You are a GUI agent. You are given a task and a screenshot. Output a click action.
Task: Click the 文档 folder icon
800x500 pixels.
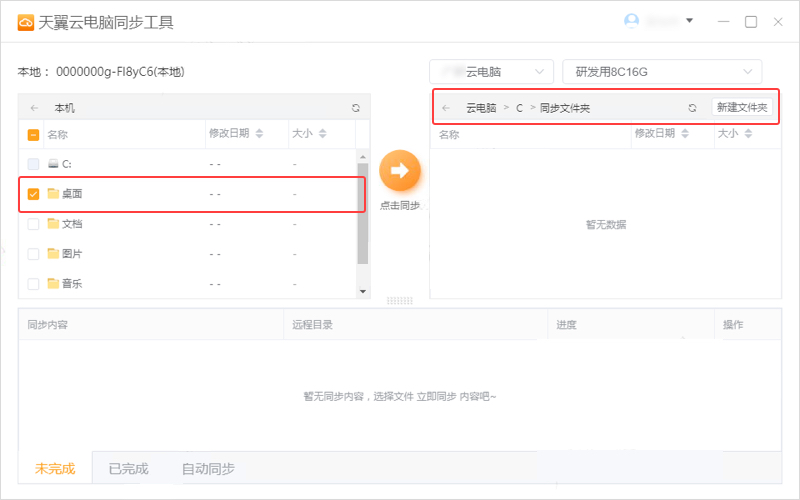tap(53, 223)
